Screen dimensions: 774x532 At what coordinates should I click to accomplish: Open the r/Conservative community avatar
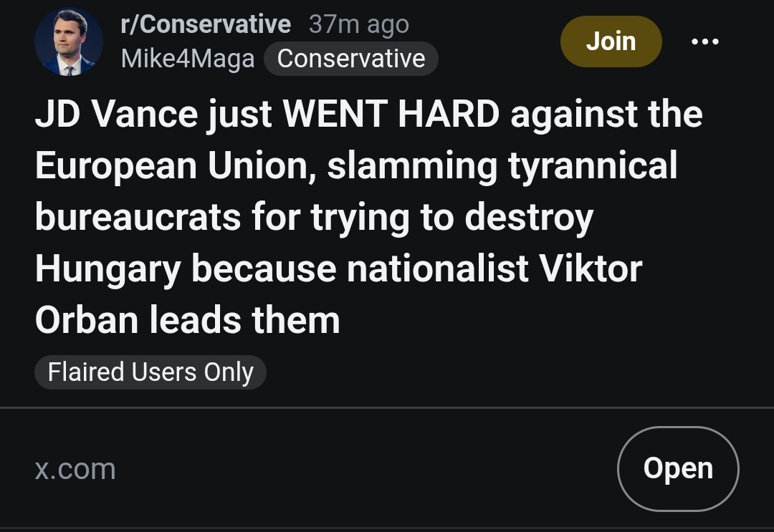pos(68,42)
